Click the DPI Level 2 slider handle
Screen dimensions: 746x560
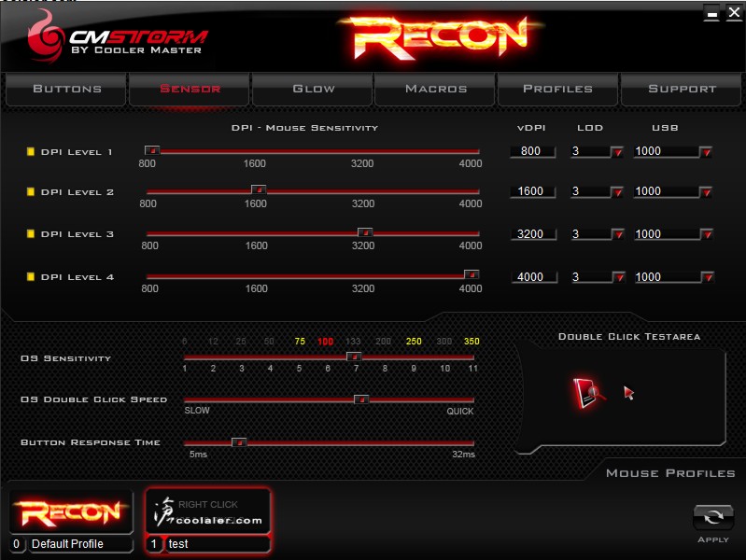259,189
